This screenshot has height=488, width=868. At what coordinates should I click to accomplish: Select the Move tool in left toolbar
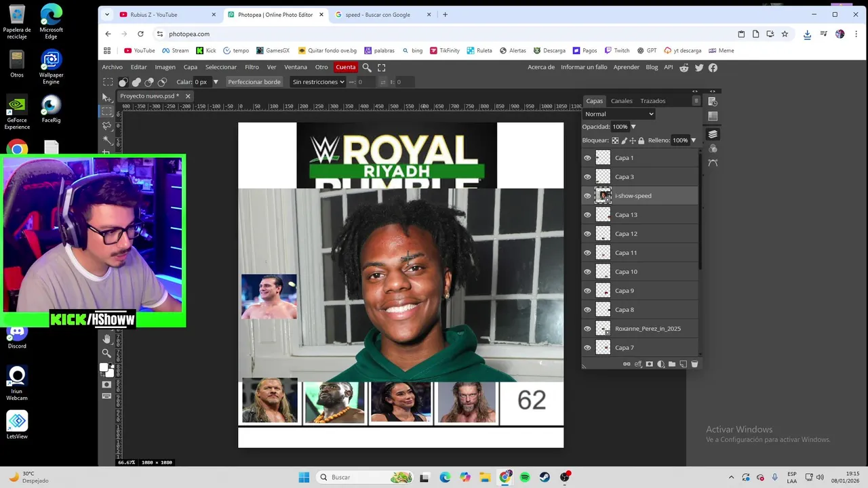[x=106, y=98]
